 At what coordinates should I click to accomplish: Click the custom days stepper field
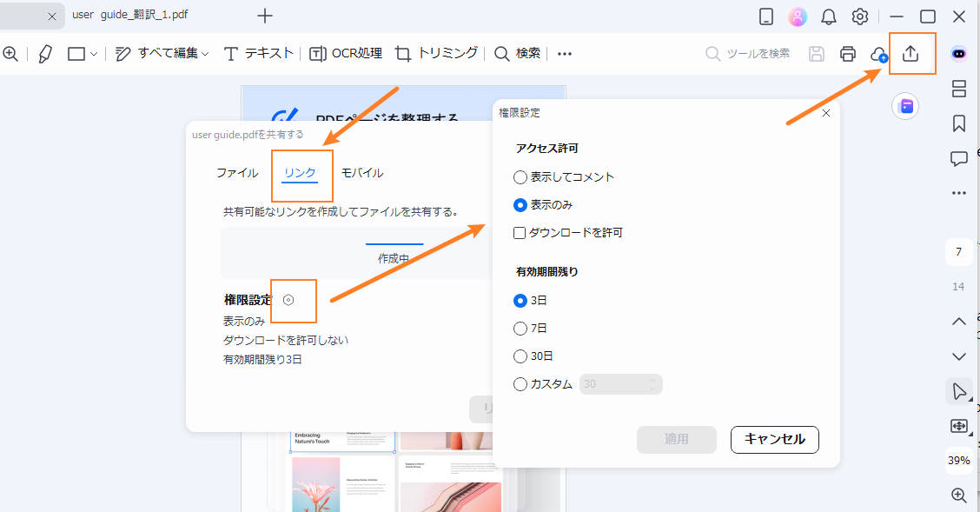coord(620,383)
